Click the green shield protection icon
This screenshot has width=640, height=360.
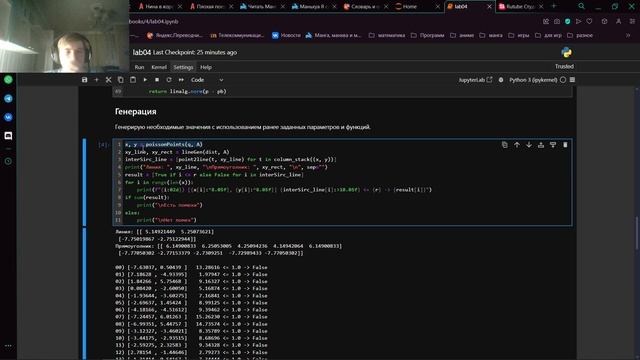point(568,21)
